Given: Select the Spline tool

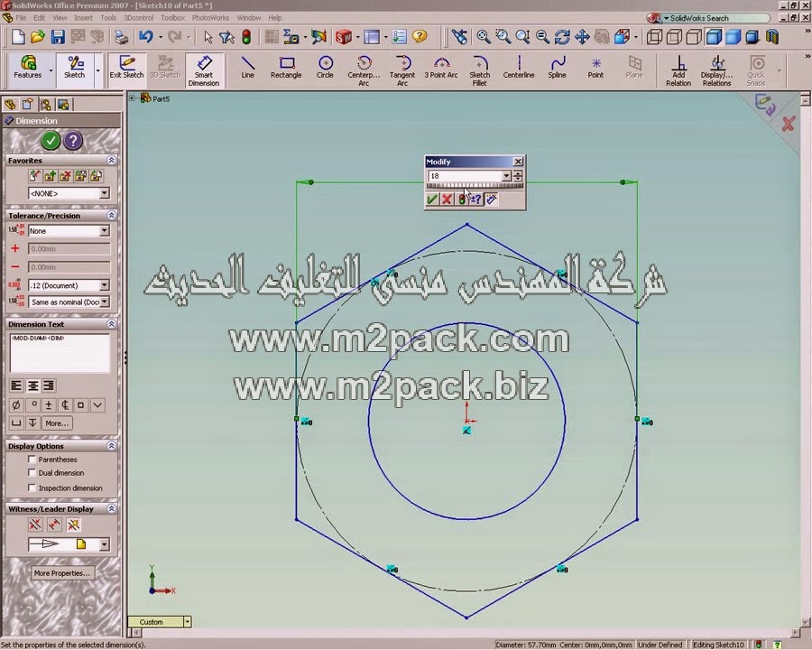Looking at the screenshot, I should 558,68.
